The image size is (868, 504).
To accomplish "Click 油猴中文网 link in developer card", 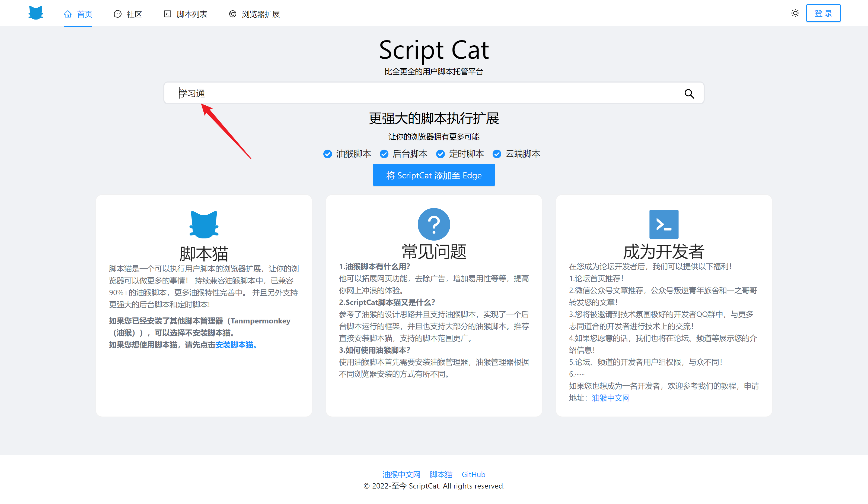I will coord(610,398).
